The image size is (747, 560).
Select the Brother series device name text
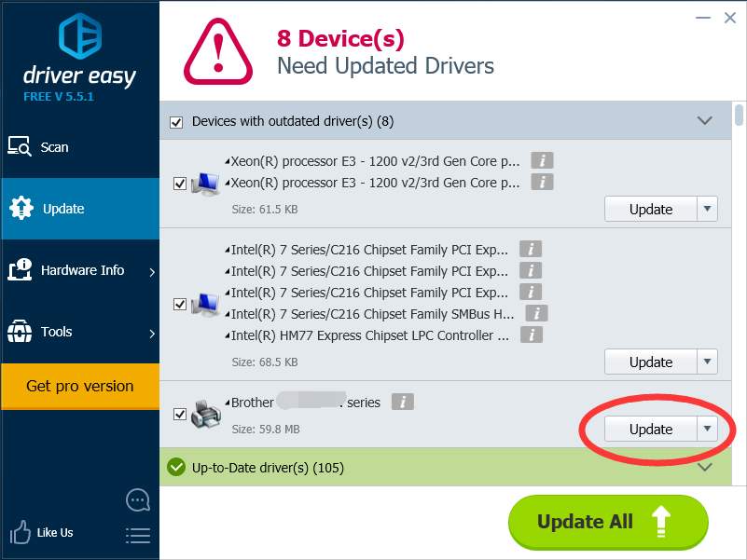coord(305,403)
